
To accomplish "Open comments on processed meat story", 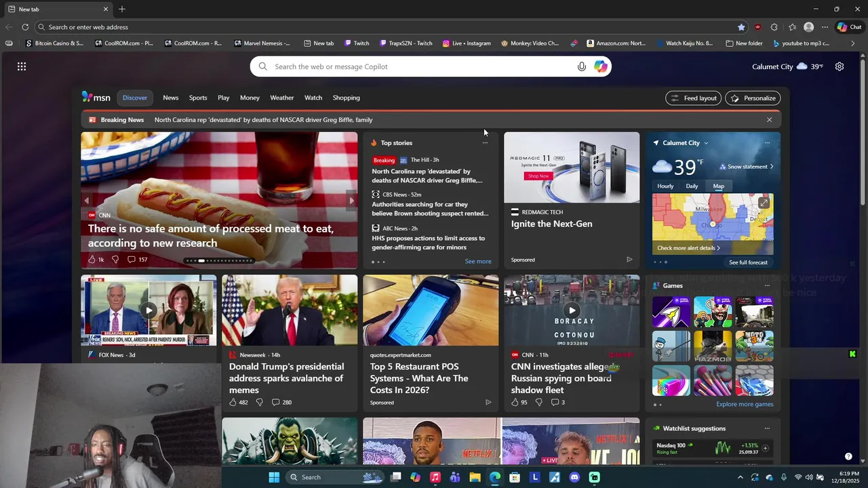I will pos(138,260).
